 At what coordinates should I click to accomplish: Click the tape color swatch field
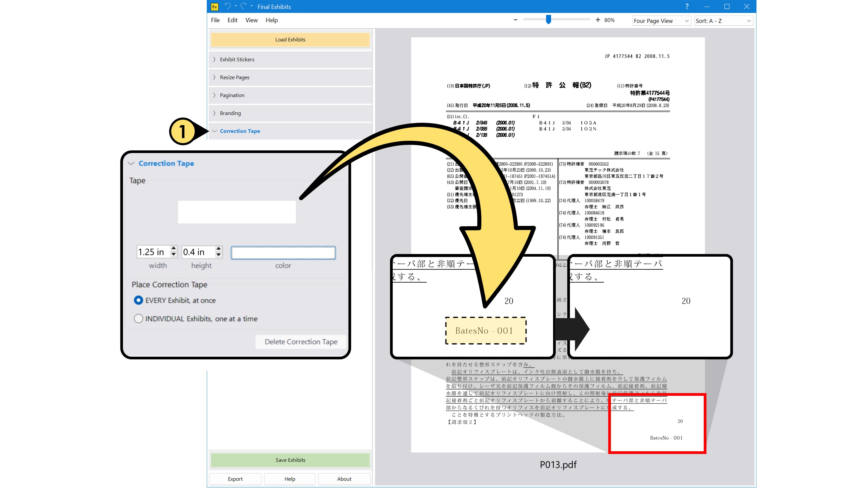click(x=283, y=253)
